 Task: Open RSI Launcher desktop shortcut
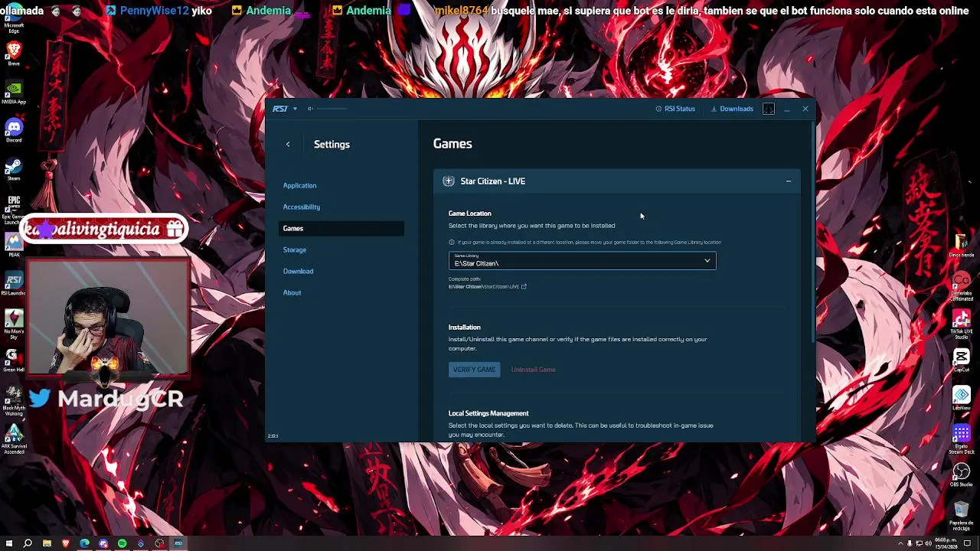click(14, 282)
